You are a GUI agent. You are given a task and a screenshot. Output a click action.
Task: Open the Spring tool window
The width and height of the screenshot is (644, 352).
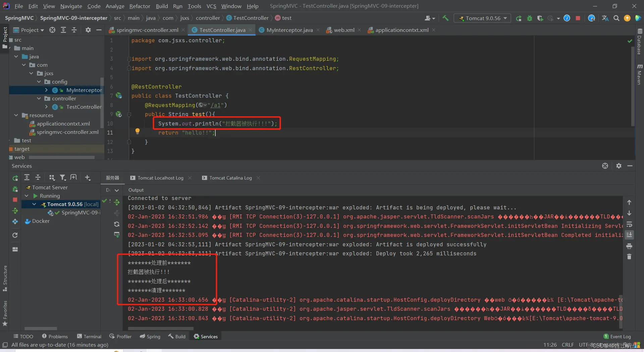pos(150,336)
